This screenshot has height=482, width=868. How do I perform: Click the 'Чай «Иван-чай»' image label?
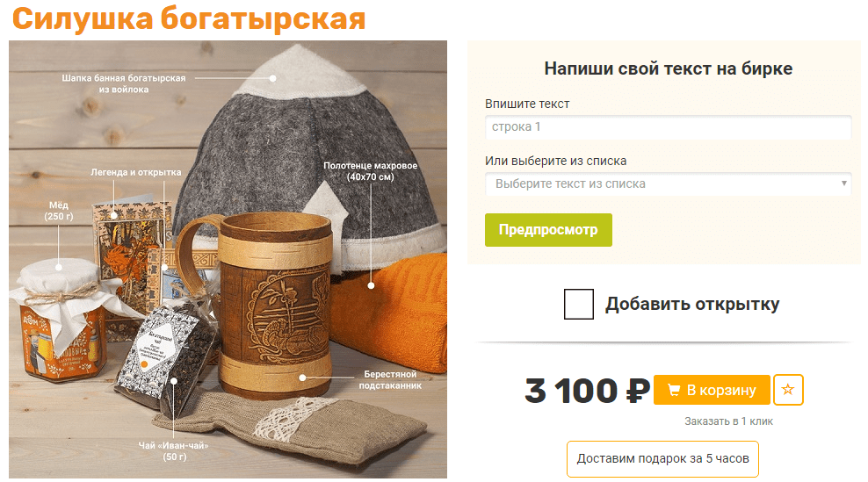click(174, 451)
